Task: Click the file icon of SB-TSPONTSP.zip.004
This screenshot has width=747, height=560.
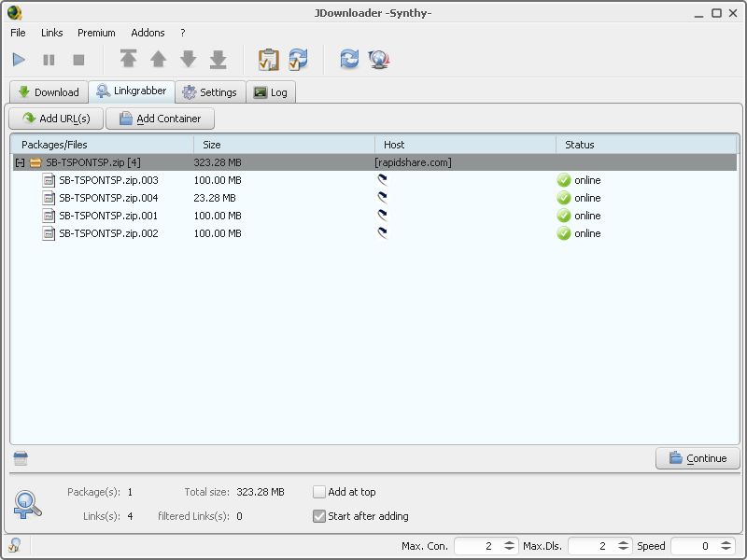Action: [x=49, y=198]
